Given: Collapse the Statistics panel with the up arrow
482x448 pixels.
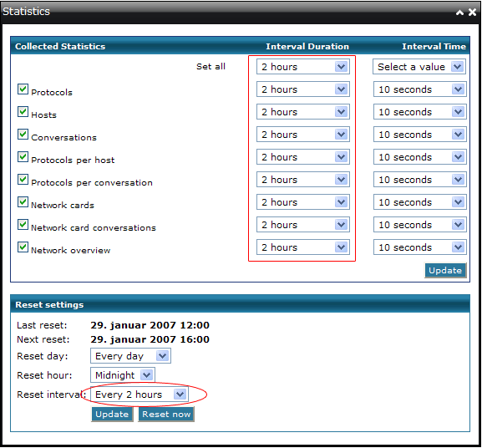Looking at the screenshot, I should point(460,13).
